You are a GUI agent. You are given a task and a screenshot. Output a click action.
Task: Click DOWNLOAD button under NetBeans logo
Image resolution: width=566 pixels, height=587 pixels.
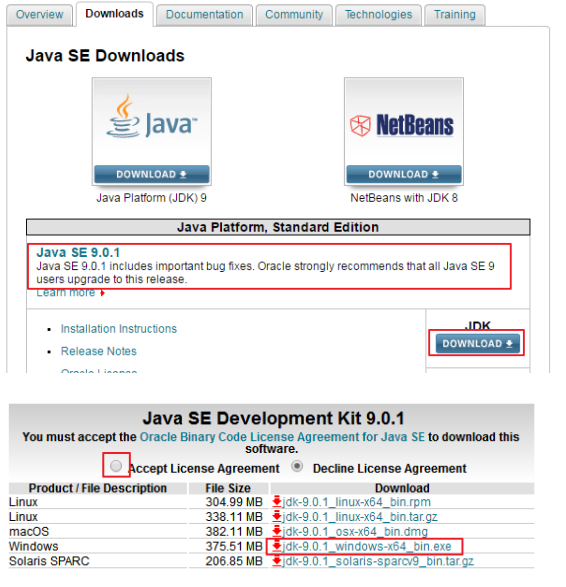[404, 174]
